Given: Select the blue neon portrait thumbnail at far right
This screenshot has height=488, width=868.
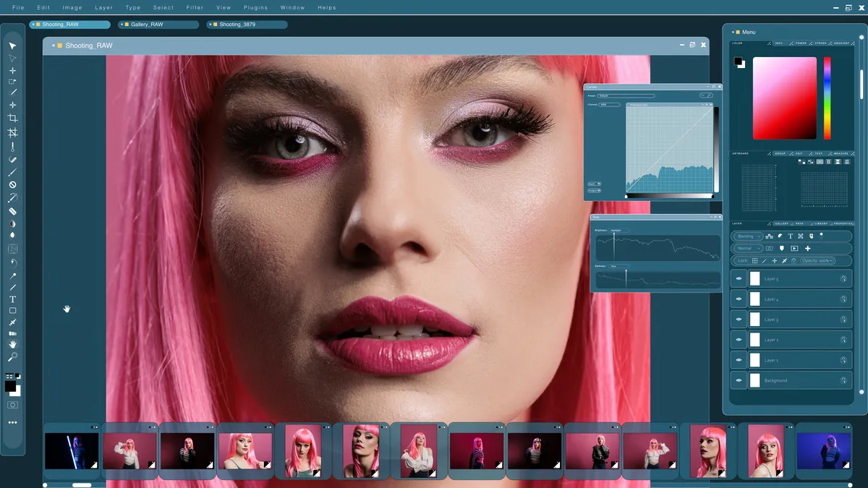Looking at the screenshot, I should (823, 451).
